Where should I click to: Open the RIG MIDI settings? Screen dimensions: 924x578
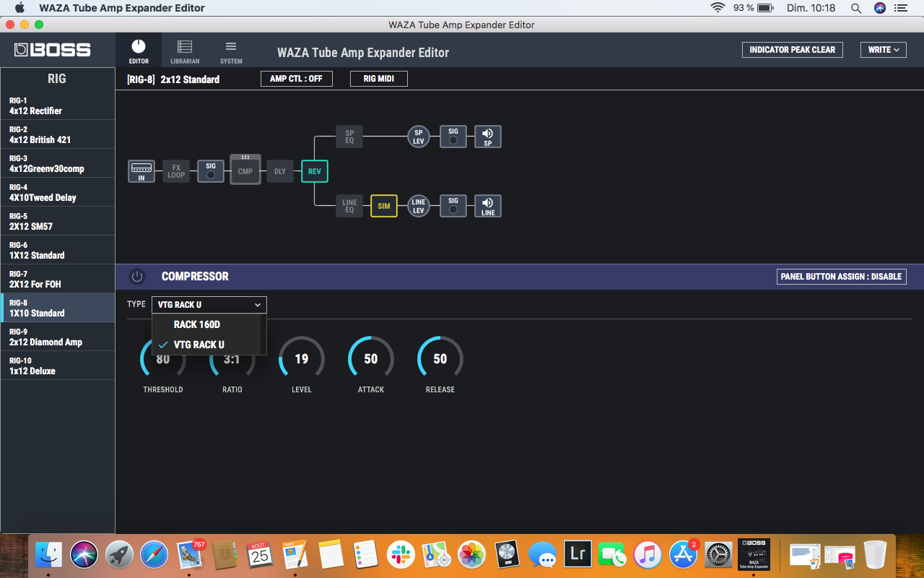coord(378,78)
